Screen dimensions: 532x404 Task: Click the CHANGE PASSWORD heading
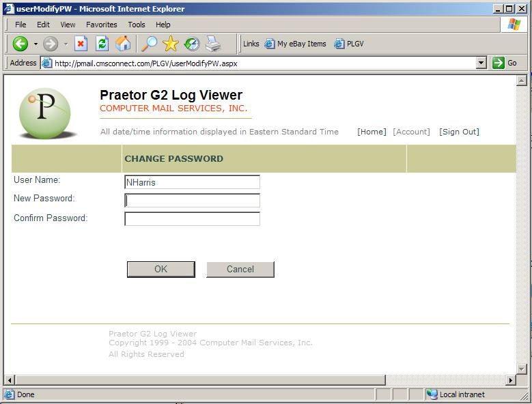(173, 158)
